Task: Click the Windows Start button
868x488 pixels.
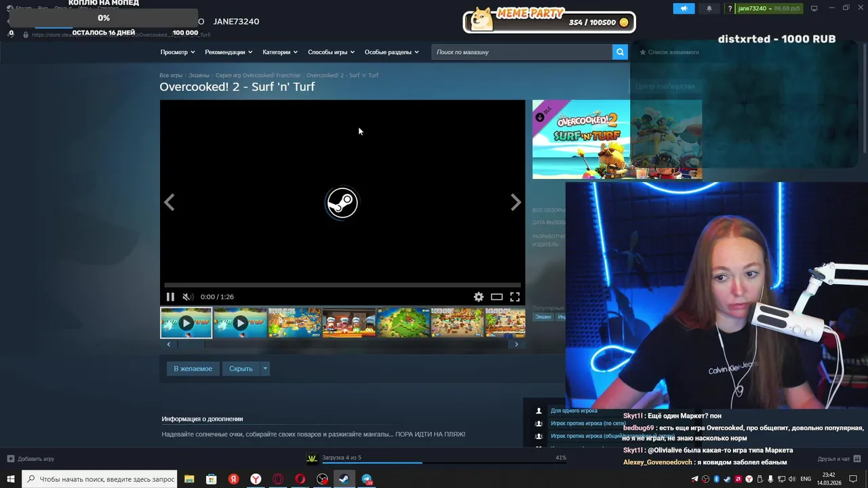Action: tap(10, 479)
